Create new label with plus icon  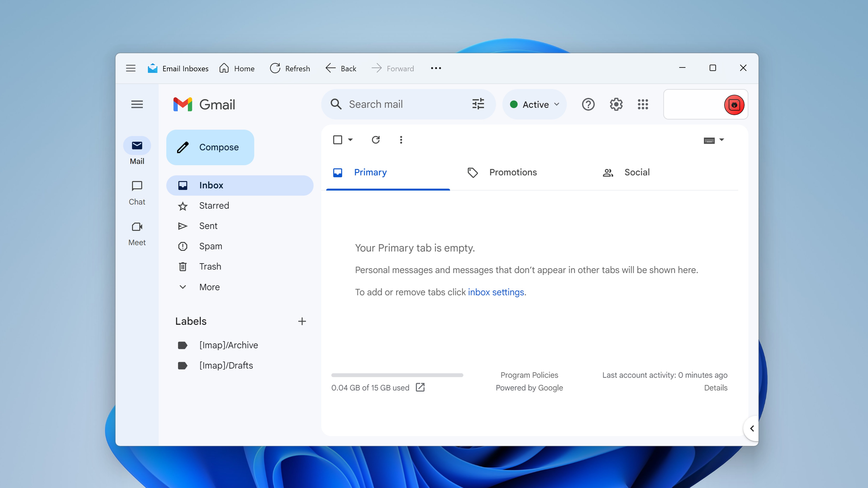pyautogui.click(x=302, y=321)
